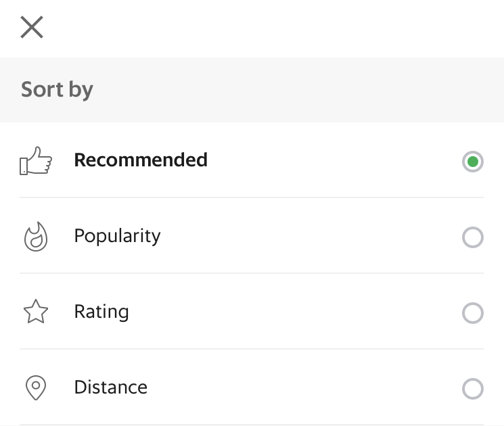Sort results by Rating using its circle
This screenshot has width=504, height=426.
click(x=472, y=313)
